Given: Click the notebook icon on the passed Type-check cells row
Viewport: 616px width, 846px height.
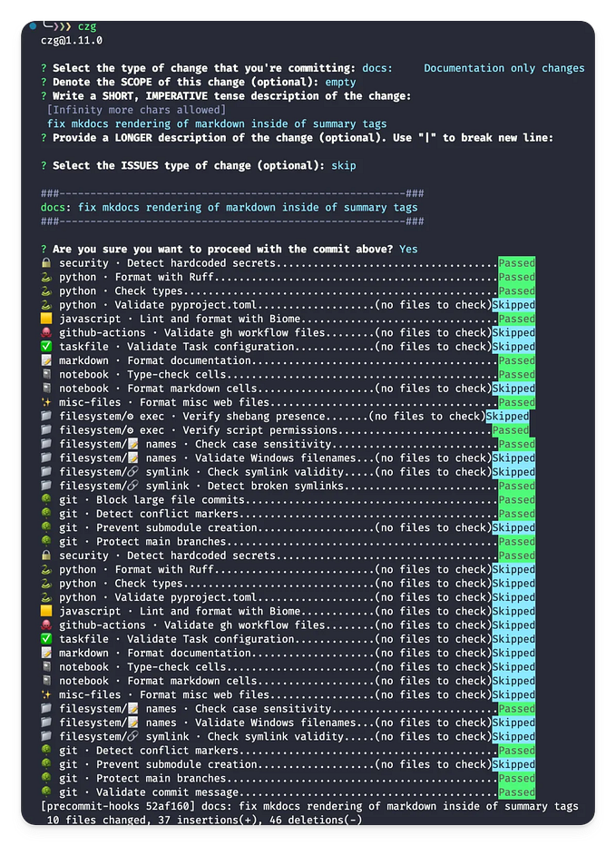Looking at the screenshot, I should point(46,375).
